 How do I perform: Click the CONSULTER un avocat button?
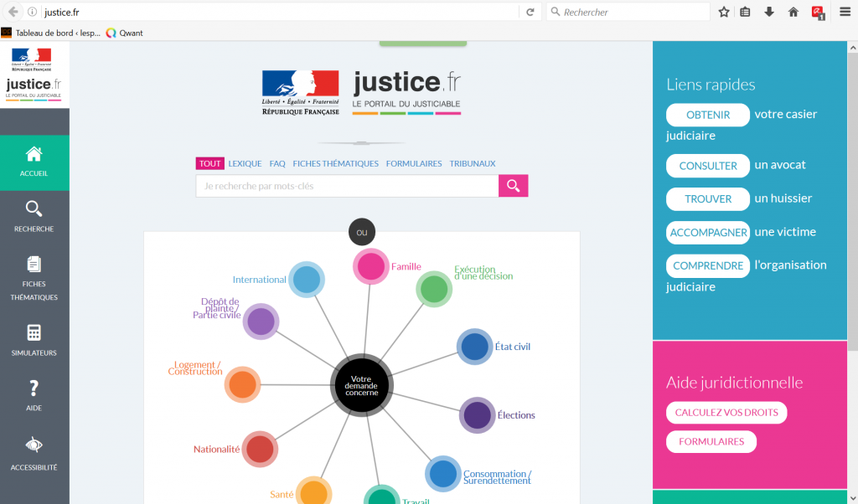(x=707, y=166)
